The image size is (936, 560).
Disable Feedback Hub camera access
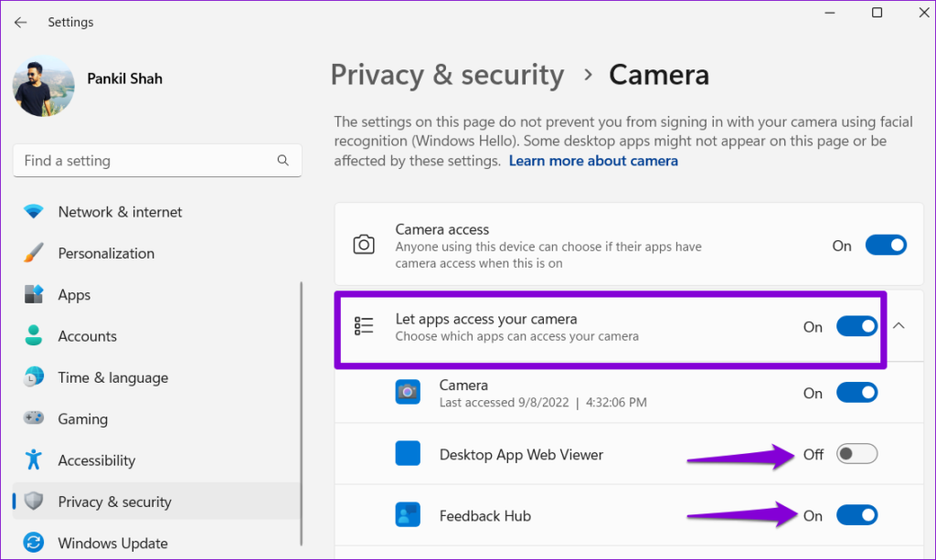pos(856,514)
